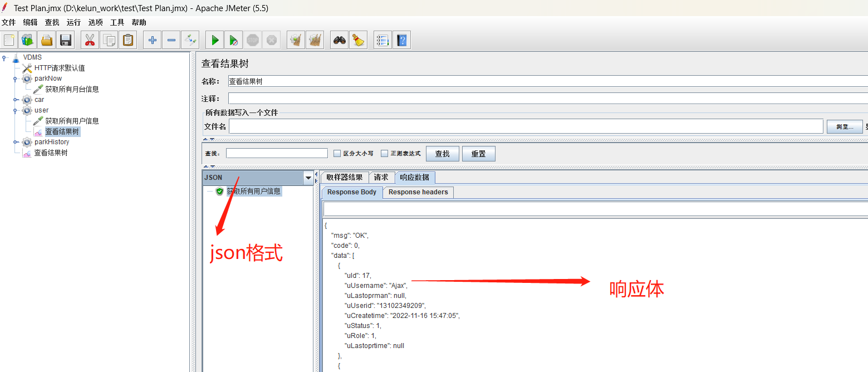Open the 编辑 menu
Screen dimensions: 868x372
click(30, 22)
